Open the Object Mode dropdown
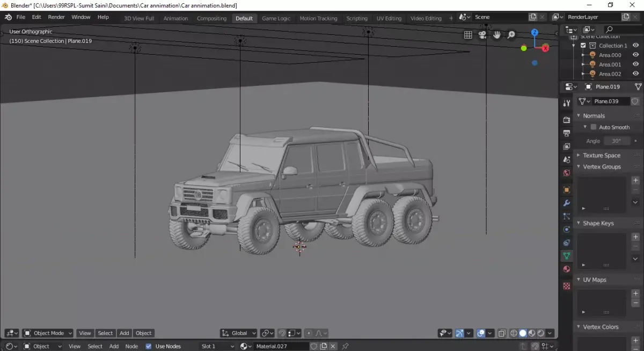 point(48,333)
